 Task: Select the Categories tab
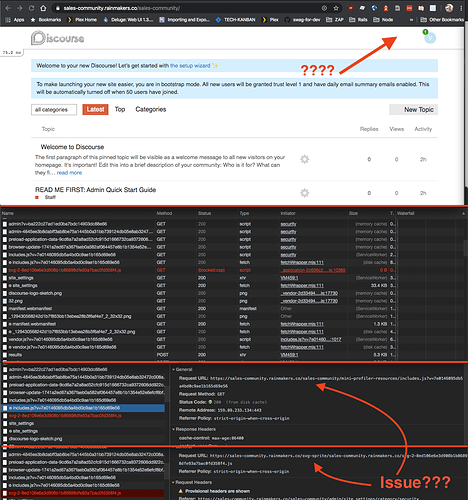pyautogui.click(x=151, y=109)
